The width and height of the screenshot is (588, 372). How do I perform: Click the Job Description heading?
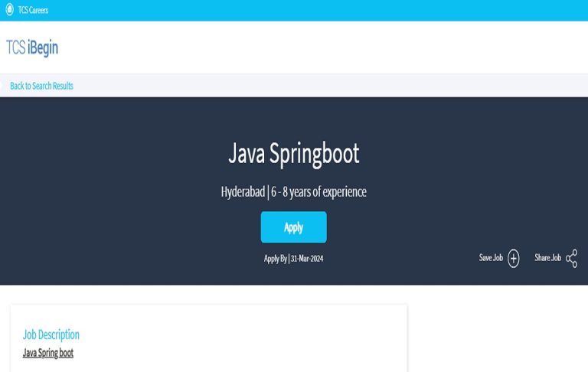click(51, 334)
